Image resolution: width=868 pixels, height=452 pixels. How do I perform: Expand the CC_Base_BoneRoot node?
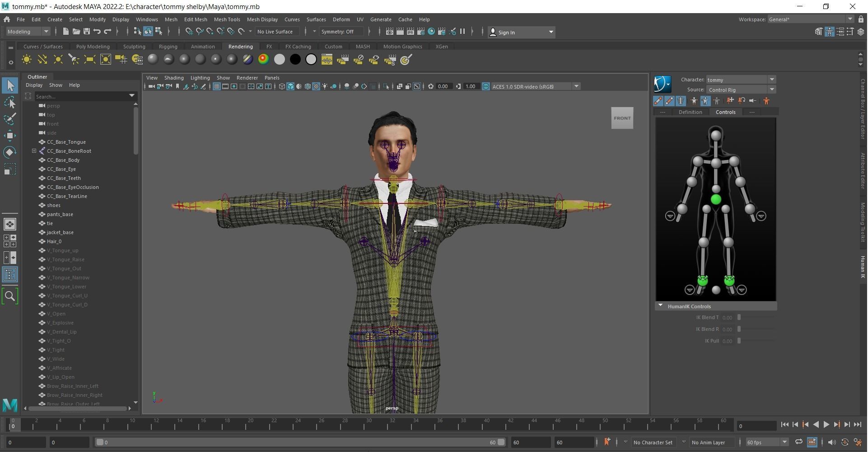click(34, 151)
